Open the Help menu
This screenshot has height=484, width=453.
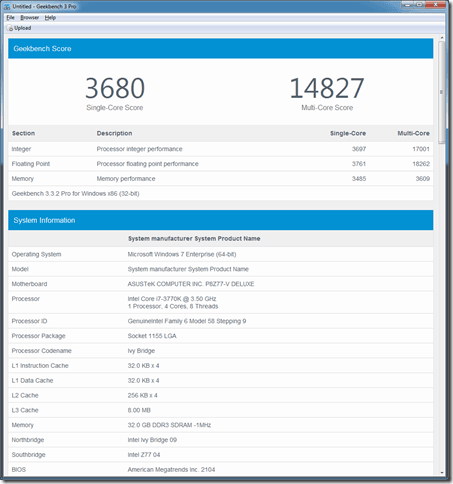point(50,18)
